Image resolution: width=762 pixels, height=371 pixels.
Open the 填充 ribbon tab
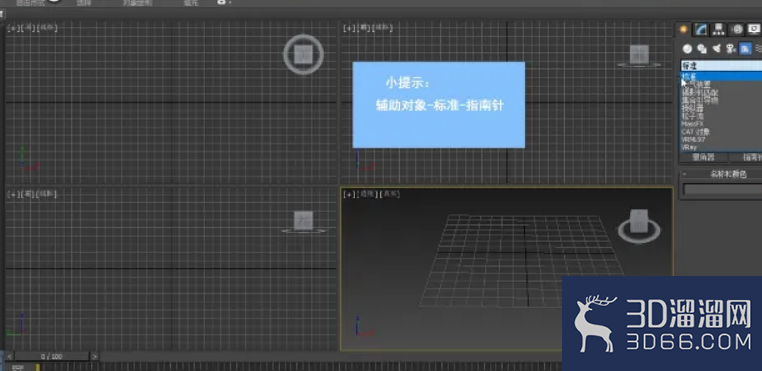pyautogui.click(x=191, y=3)
